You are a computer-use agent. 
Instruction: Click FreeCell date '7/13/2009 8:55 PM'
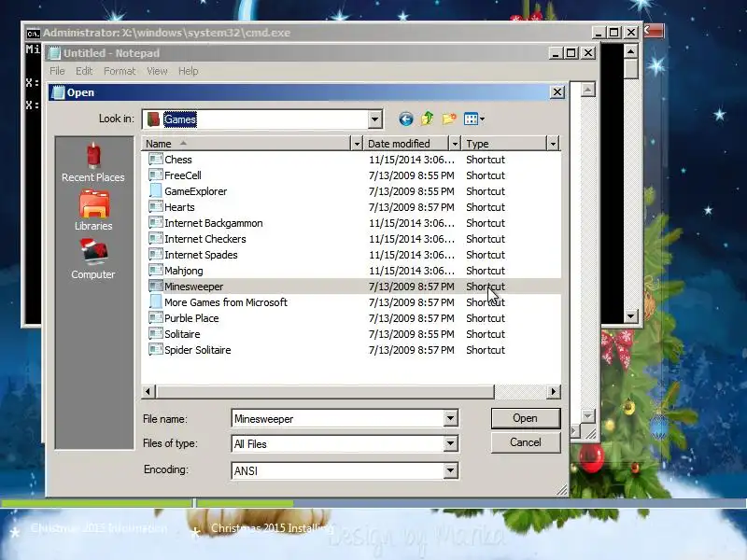point(412,175)
